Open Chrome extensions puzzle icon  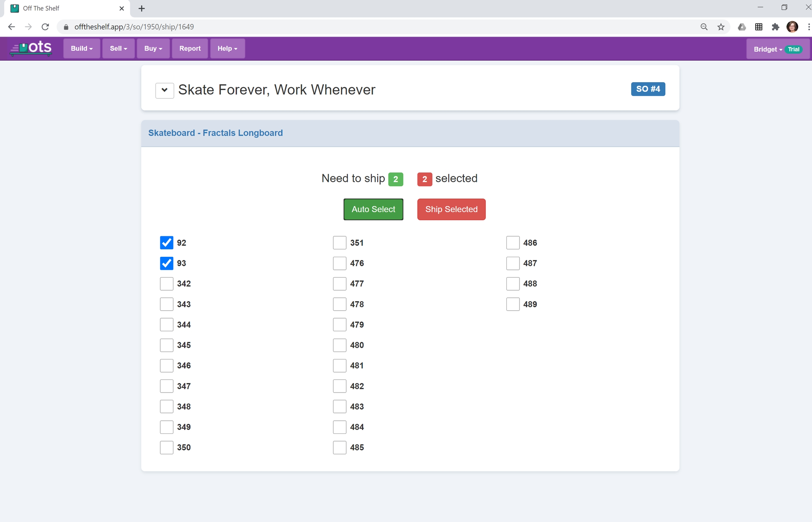coord(775,27)
